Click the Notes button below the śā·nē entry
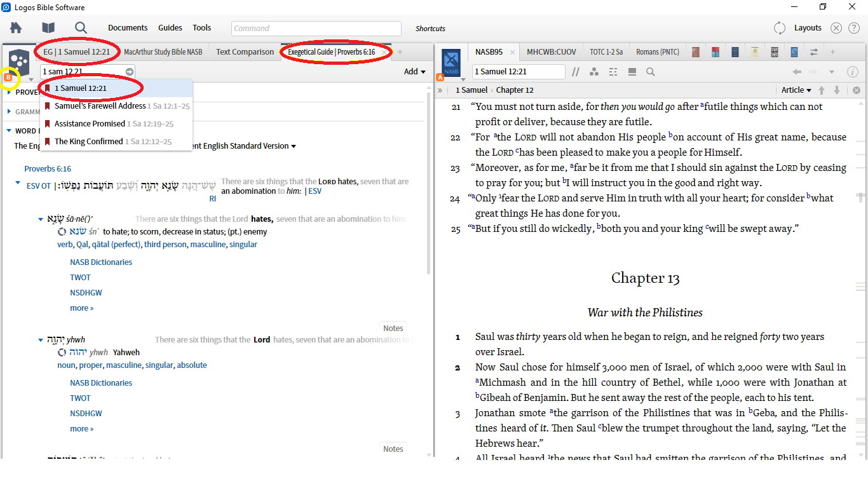The width and height of the screenshot is (868, 488). [x=393, y=329]
